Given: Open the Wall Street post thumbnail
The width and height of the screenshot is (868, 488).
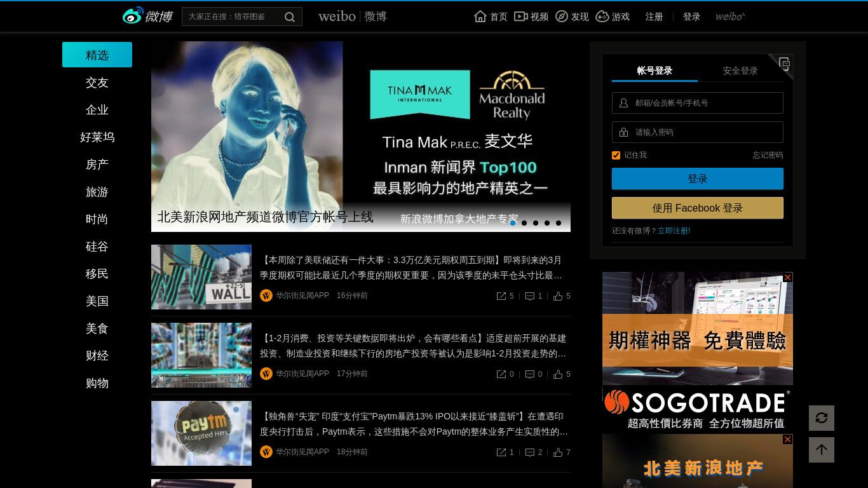Looking at the screenshot, I should tap(201, 277).
